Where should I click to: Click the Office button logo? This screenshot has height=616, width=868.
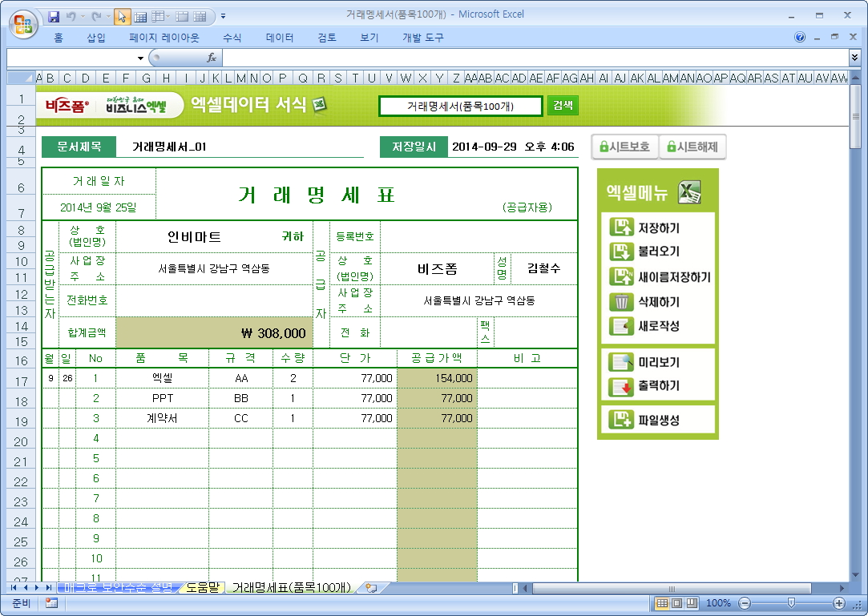[x=22, y=22]
